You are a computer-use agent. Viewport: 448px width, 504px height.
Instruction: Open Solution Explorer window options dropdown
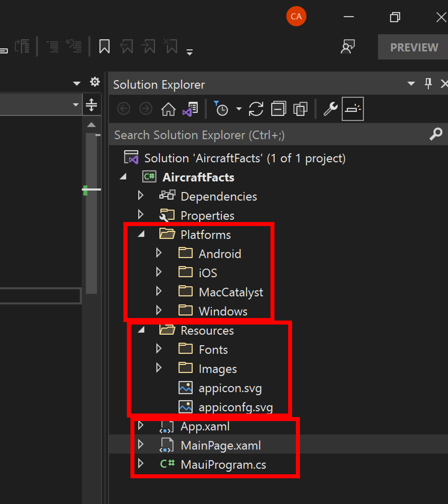(x=411, y=83)
